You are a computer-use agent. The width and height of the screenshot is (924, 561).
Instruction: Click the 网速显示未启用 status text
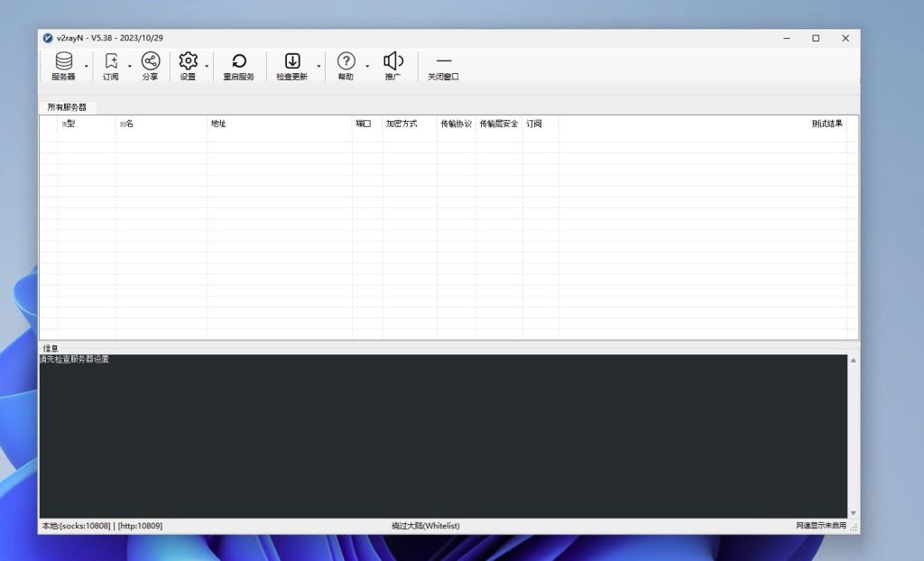pos(821,526)
